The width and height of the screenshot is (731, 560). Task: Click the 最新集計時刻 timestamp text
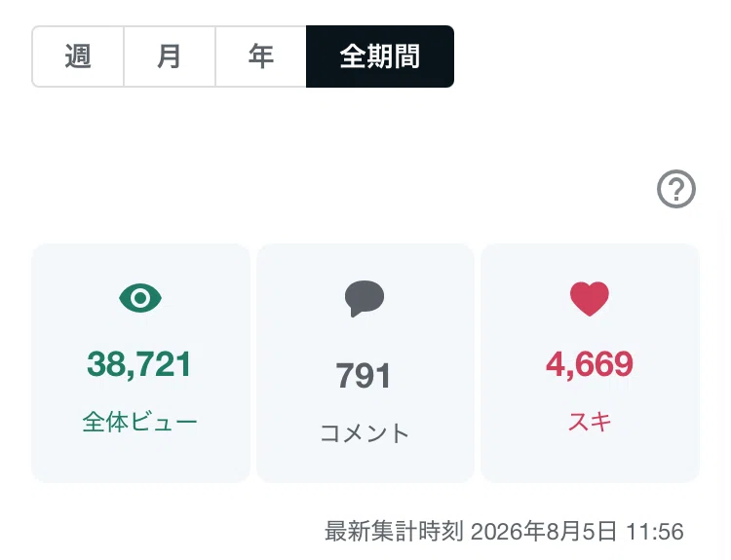[394, 532]
